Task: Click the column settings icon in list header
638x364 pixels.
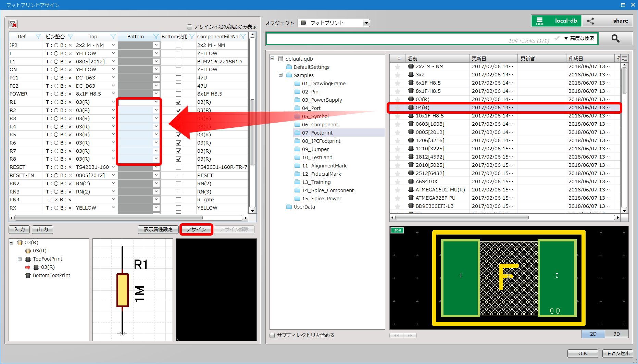Action: click(x=624, y=59)
